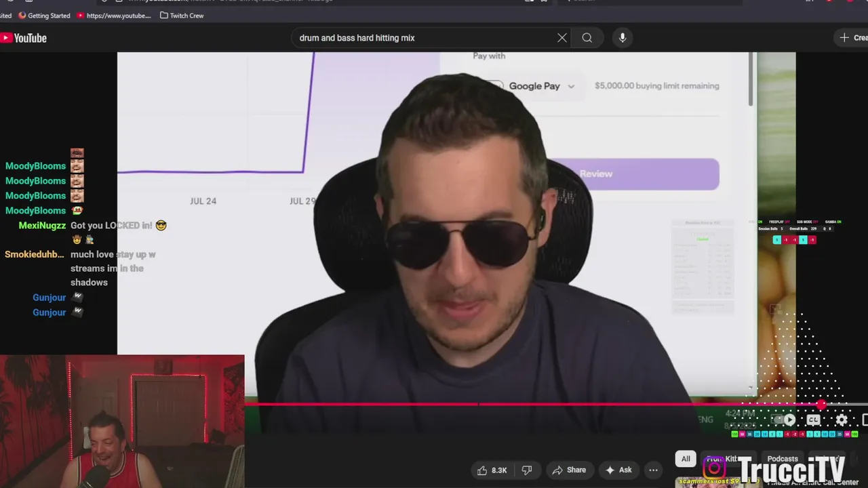The height and width of the screenshot is (488, 868).
Task: Open the player settings gear
Action: (842, 420)
